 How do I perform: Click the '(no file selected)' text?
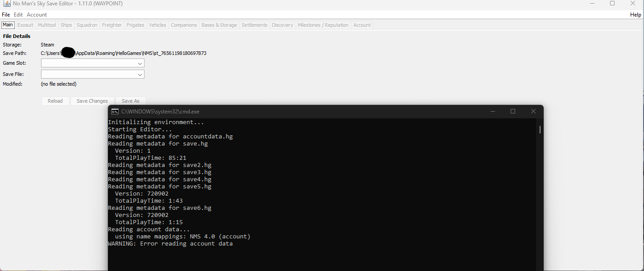pyautogui.click(x=58, y=84)
